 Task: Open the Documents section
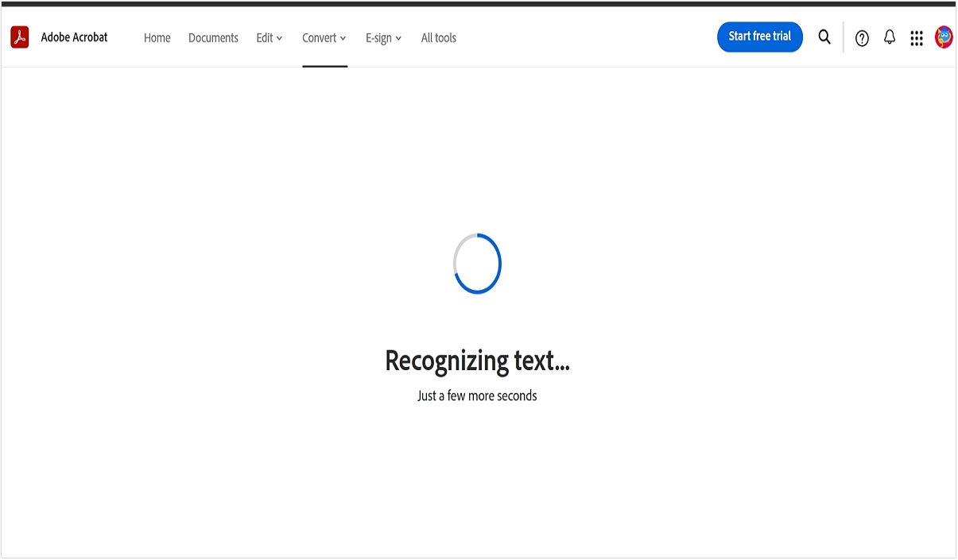[x=213, y=37]
